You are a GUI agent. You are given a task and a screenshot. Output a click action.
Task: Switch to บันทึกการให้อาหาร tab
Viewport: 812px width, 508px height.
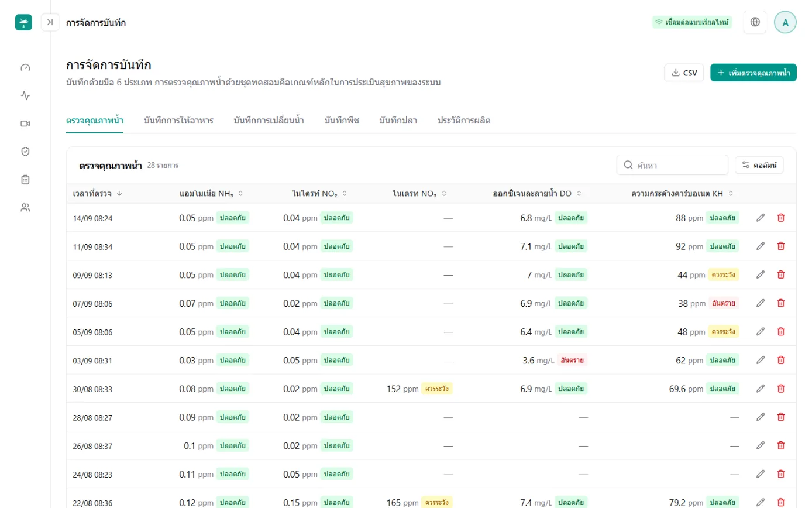pos(178,121)
